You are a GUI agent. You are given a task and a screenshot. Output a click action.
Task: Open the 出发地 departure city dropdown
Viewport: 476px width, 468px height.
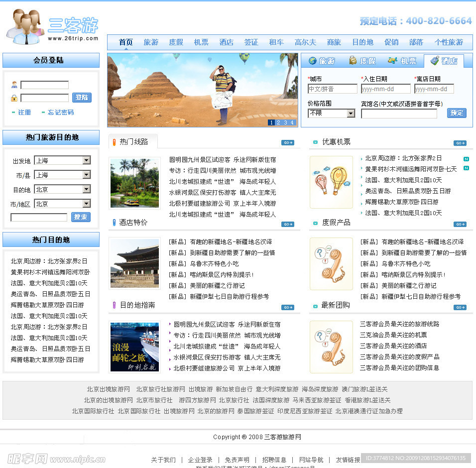pyautogui.click(x=62, y=160)
